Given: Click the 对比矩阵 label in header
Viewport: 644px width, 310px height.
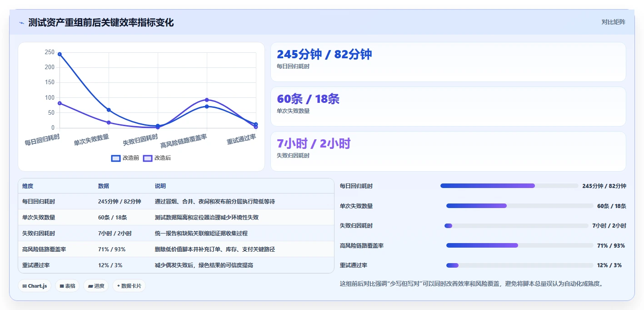Looking at the screenshot, I should coord(613,22).
